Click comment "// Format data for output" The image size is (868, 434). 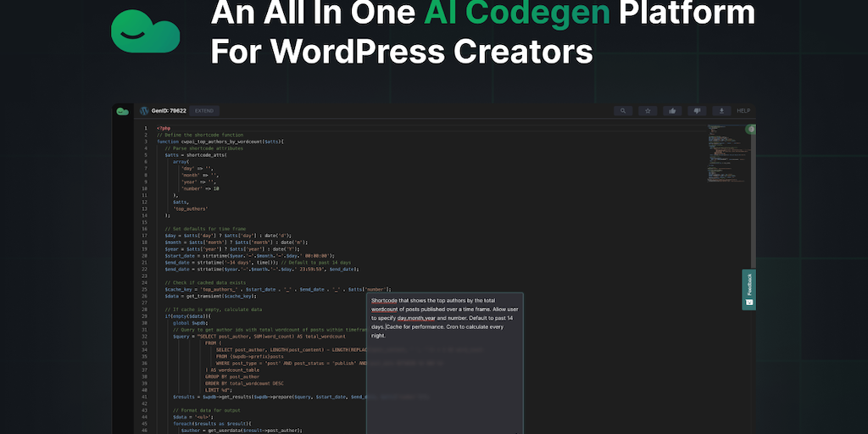tap(207, 410)
